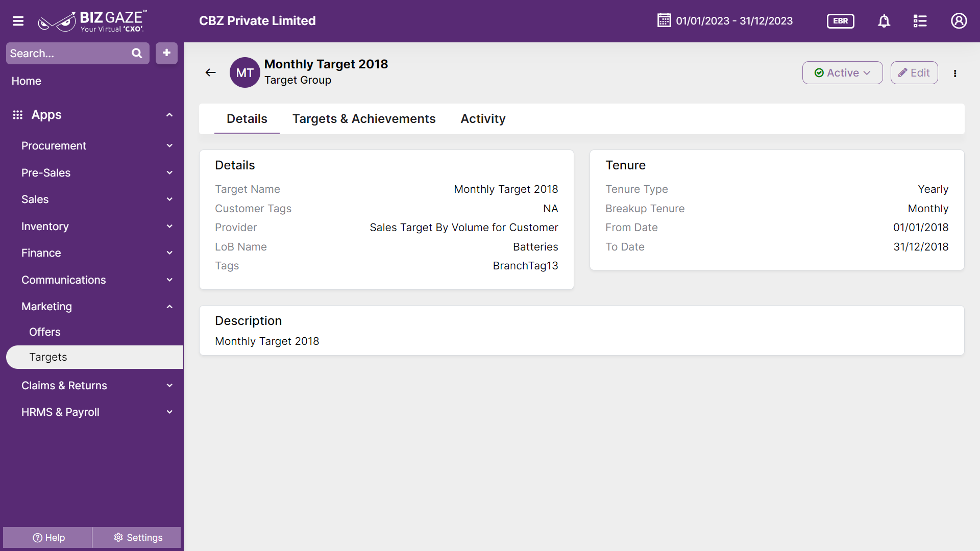
Task: Open the user profile icon
Action: [959, 21]
